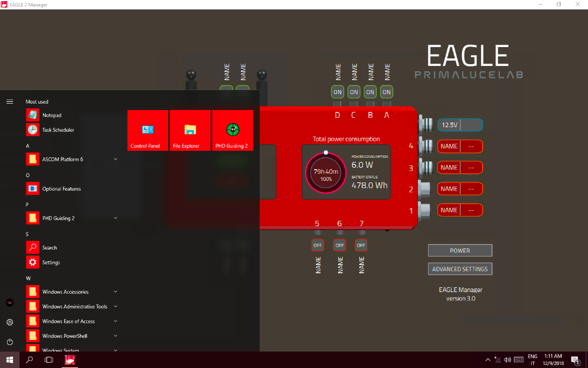Open the network icon in system tray
Viewport: 588px width, 368px height.
click(x=497, y=360)
